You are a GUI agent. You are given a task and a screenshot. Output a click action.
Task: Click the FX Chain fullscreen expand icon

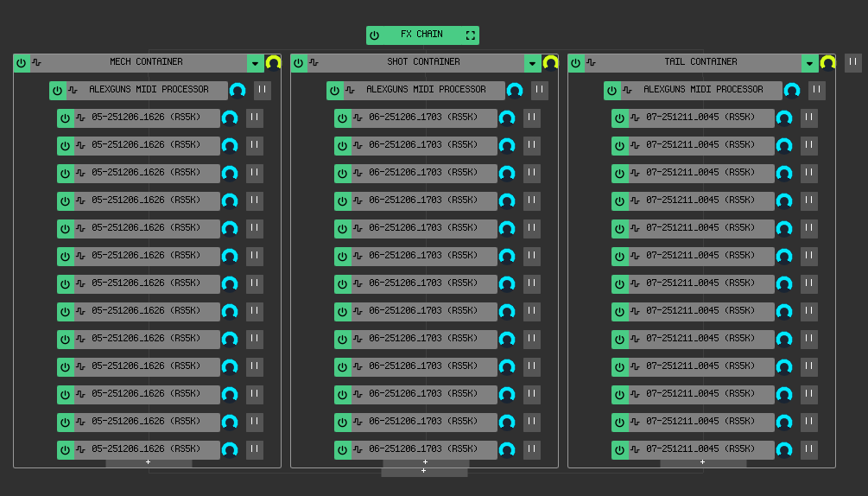(x=471, y=35)
